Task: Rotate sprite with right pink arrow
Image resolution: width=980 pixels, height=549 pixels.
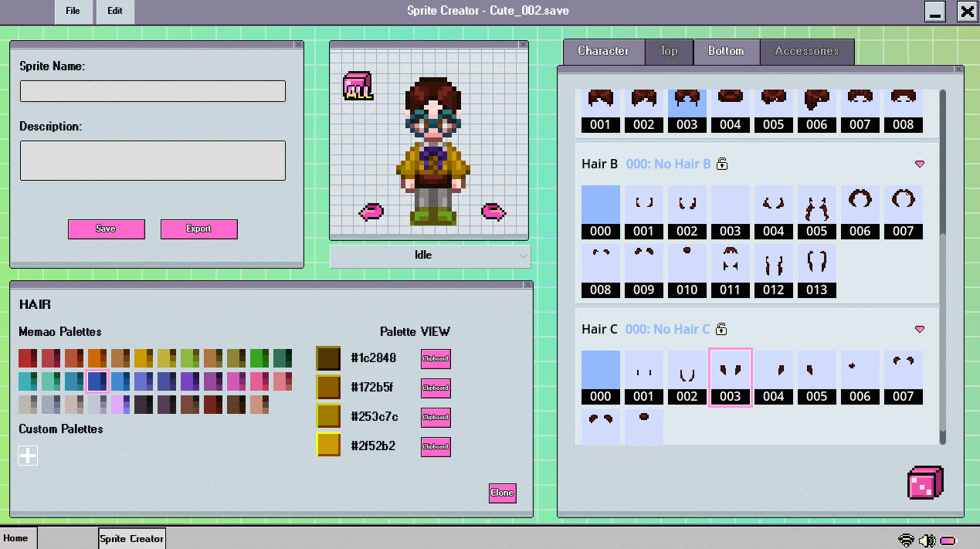Action: click(x=493, y=211)
